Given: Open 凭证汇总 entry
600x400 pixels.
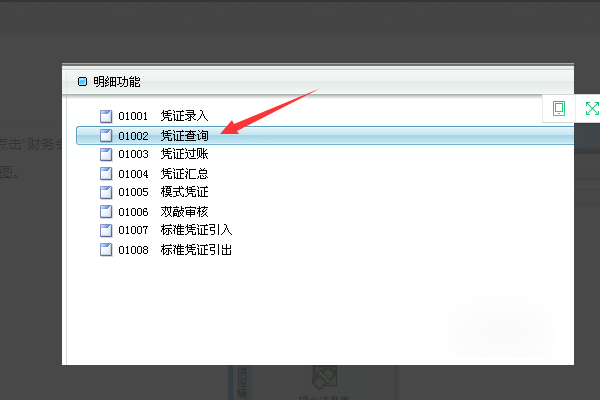Looking at the screenshot, I should coord(184,174).
